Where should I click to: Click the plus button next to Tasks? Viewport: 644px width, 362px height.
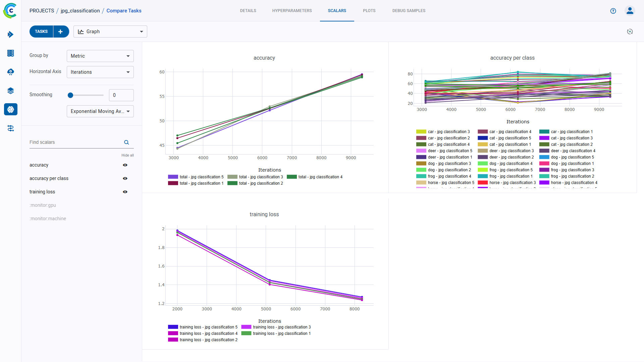coord(61,32)
